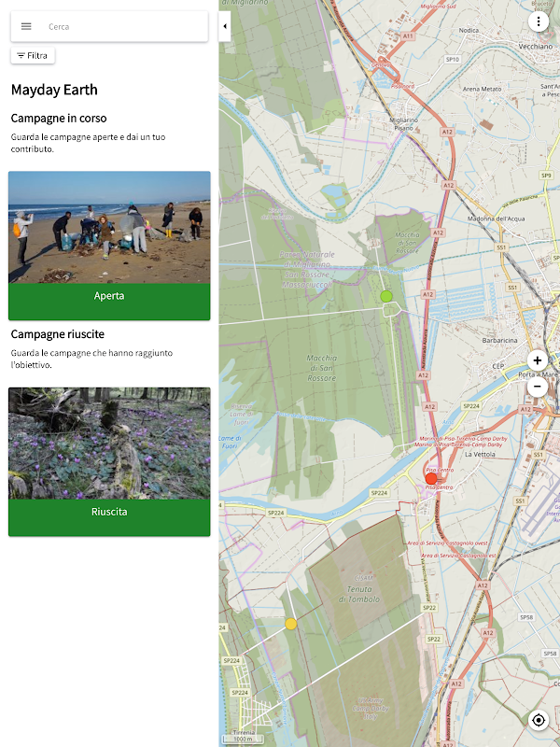Click the Cerca search field

[x=125, y=27]
